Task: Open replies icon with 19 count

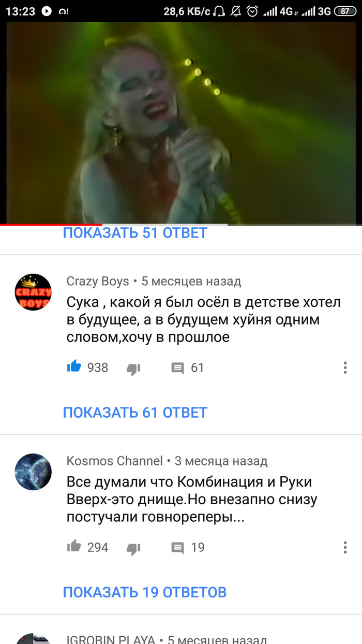Action: pos(177,548)
